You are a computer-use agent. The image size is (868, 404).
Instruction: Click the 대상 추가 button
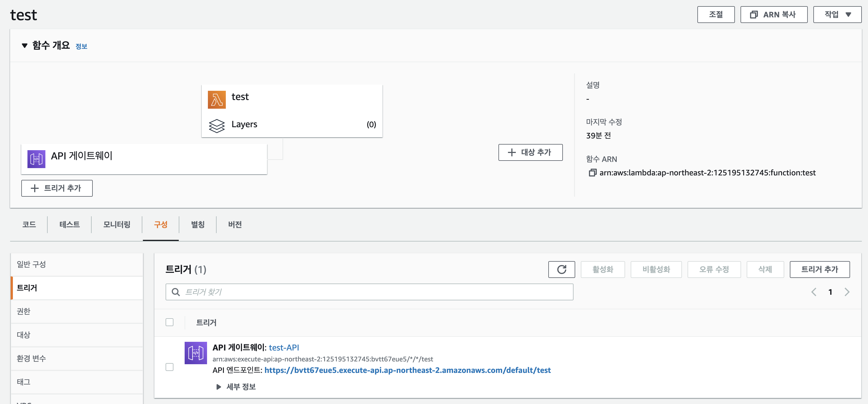[x=530, y=152]
